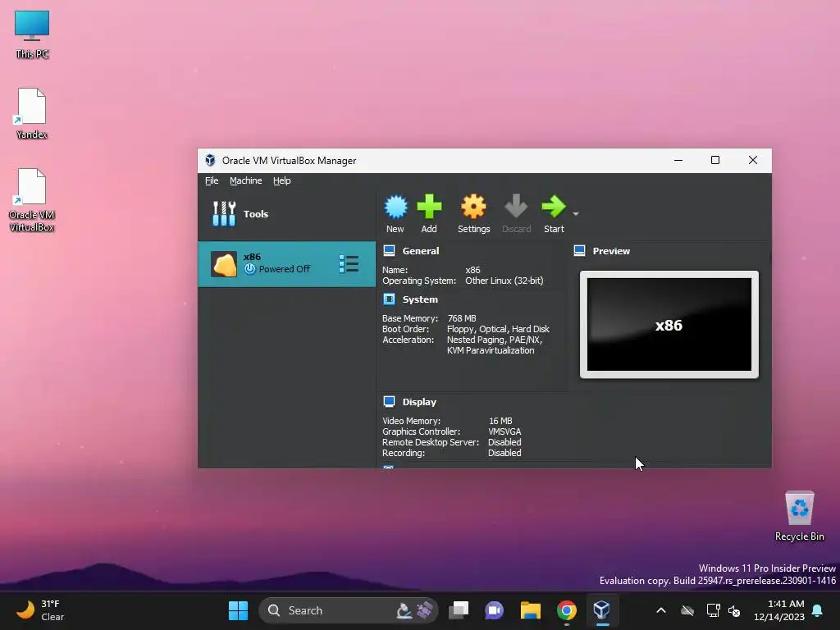
Task: Open the Windows Start menu
Action: [x=239, y=610]
